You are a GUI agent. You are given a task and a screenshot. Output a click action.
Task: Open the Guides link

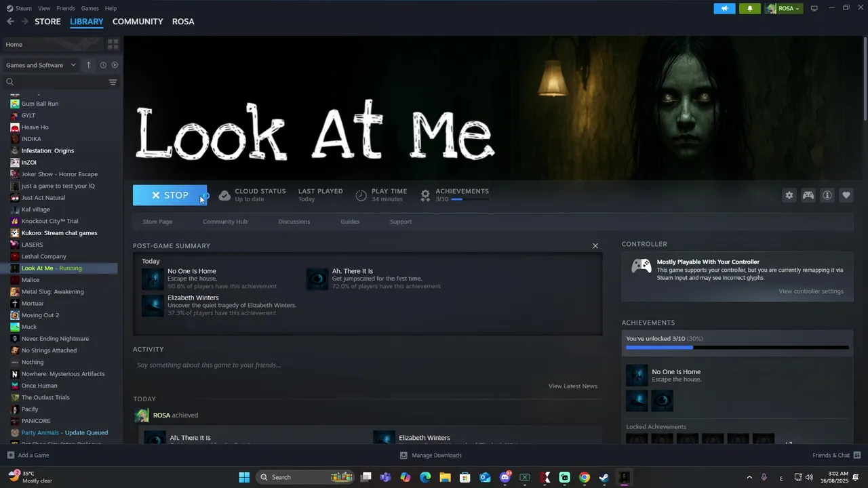coord(350,222)
